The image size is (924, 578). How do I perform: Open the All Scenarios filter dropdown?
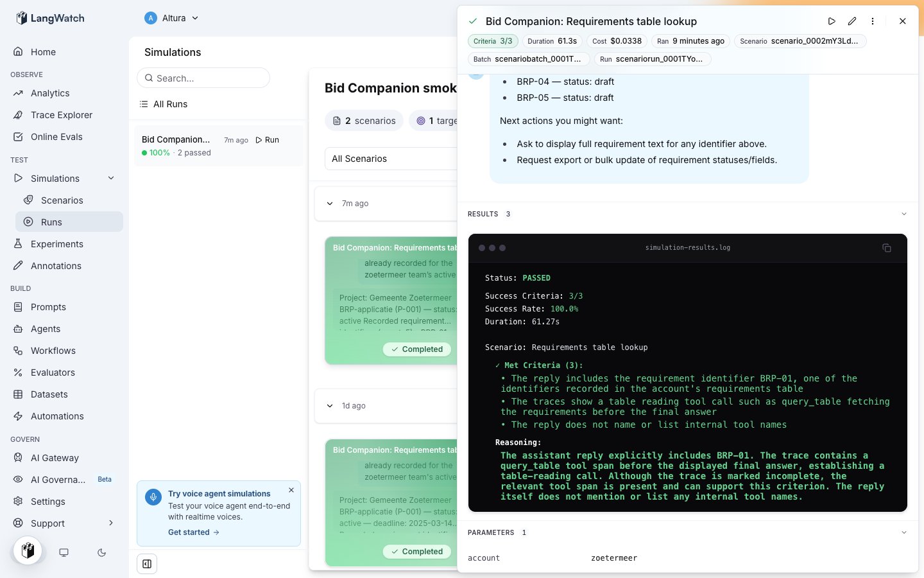click(x=391, y=159)
